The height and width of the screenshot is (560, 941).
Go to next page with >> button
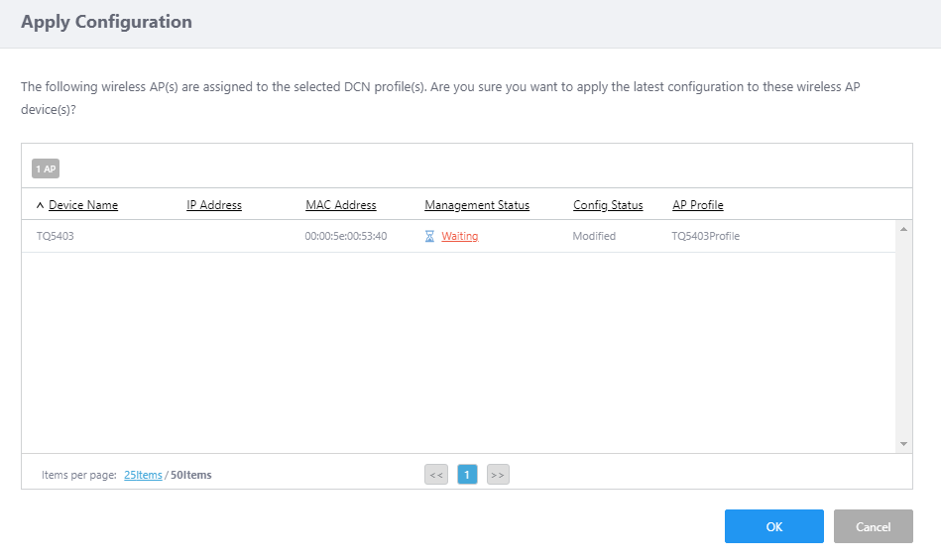[x=498, y=475]
